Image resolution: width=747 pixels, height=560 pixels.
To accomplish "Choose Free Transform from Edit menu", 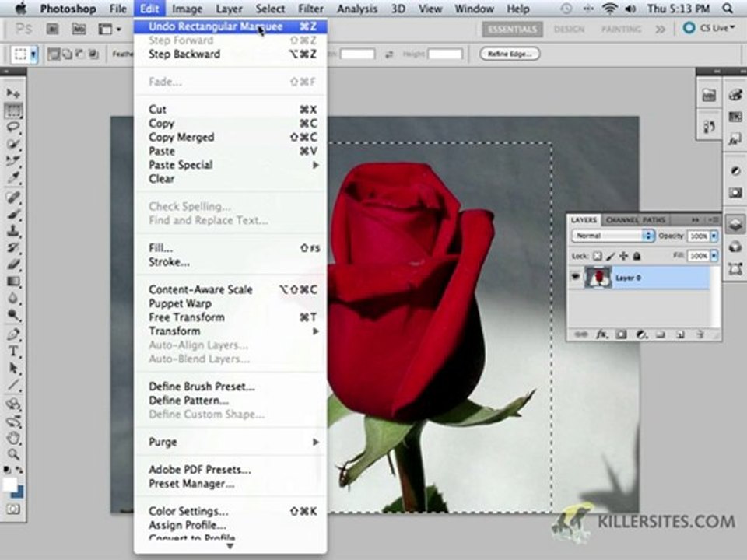I will [230, 317].
